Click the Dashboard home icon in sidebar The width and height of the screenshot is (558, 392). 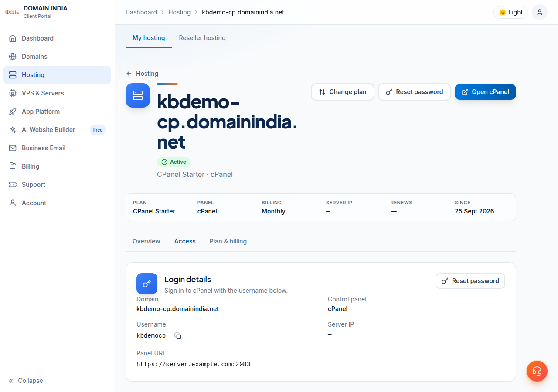(x=13, y=38)
